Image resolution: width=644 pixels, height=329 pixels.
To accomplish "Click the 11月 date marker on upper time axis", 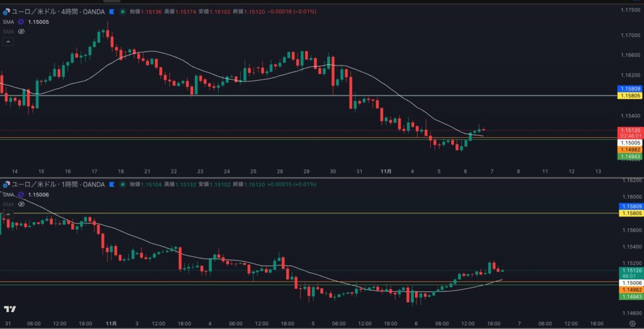I will [x=386, y=171].
